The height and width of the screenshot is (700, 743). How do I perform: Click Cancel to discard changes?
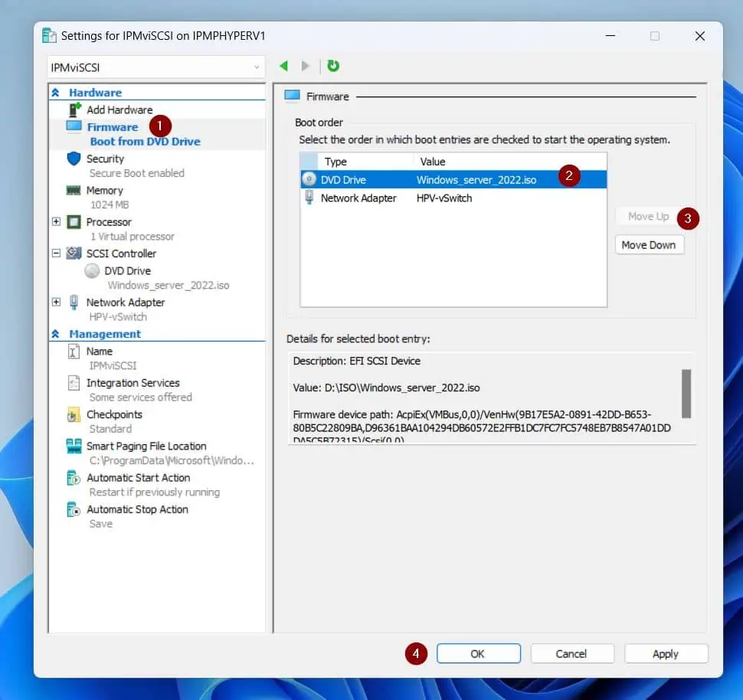(x=572, y=653)
